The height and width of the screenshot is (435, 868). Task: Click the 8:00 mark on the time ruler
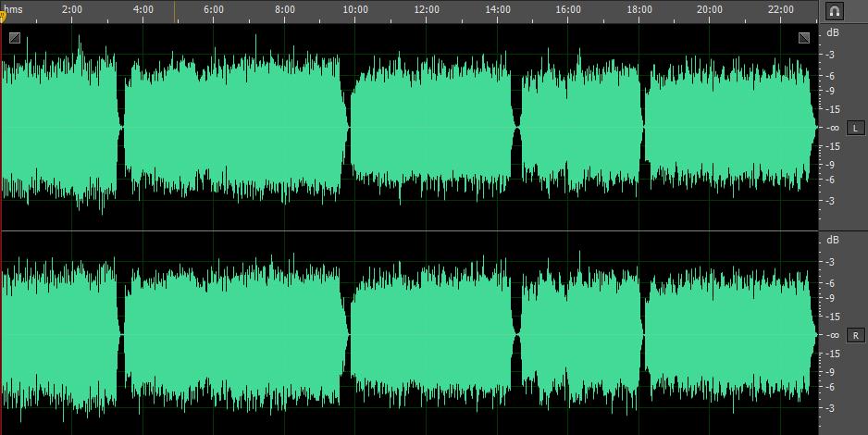tap(284, 9)
